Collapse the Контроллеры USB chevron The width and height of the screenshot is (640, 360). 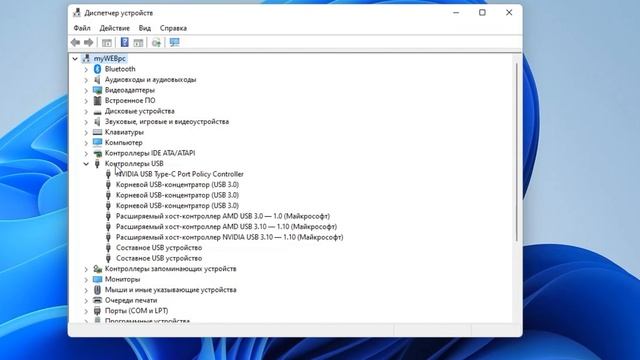(x=86, y=164)
